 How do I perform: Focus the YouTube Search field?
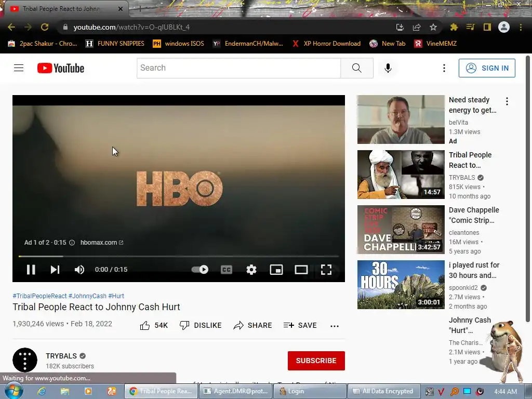tap(238, 68)
